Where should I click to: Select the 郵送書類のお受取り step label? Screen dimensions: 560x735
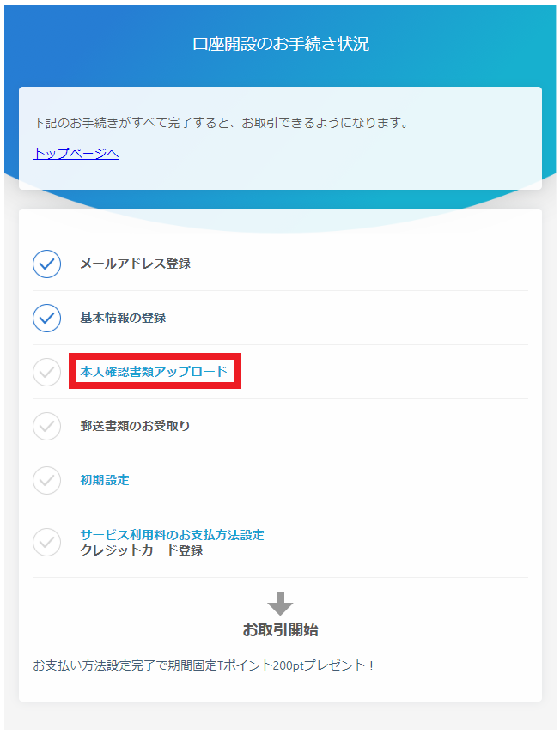coord(135,426)
